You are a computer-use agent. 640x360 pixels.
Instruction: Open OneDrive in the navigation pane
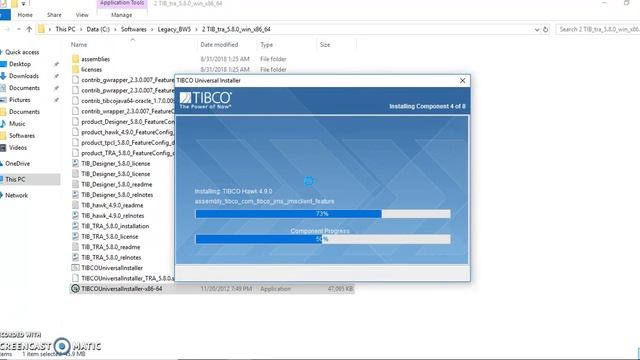pyautogui.click(x=17, y=163)
